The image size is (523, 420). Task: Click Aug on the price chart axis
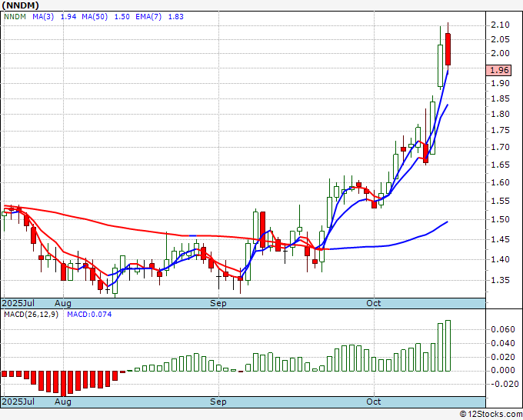[x=63, y=303]
